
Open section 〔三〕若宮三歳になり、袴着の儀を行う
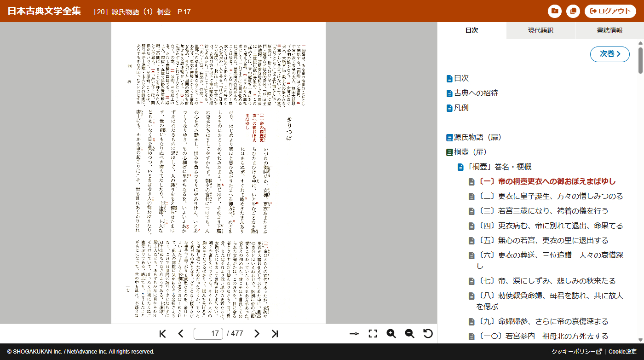543,211
